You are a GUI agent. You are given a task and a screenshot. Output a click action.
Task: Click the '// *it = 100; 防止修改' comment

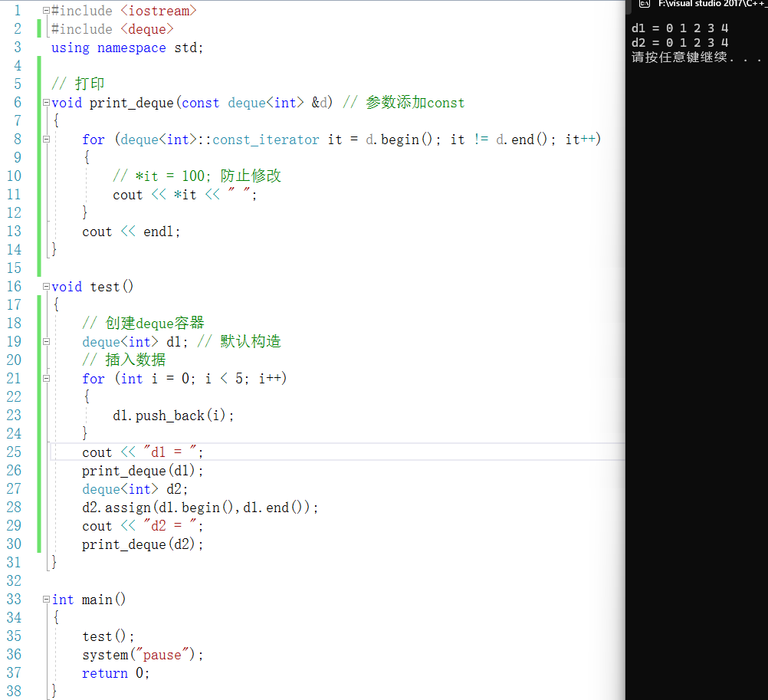tap(197, 176)
